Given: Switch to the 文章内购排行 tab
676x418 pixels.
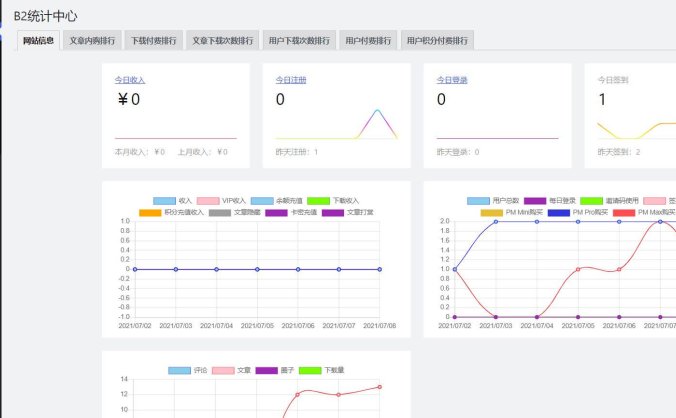Looking at the screenshot, I should (92, 41).
